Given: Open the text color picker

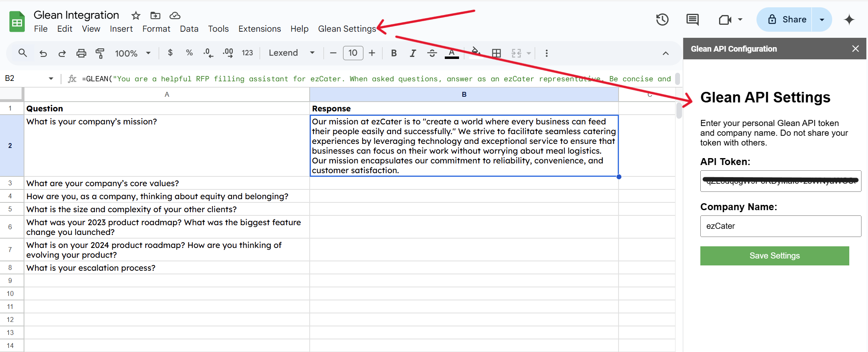Looking at the screenshot, I should tap(452, 53).
